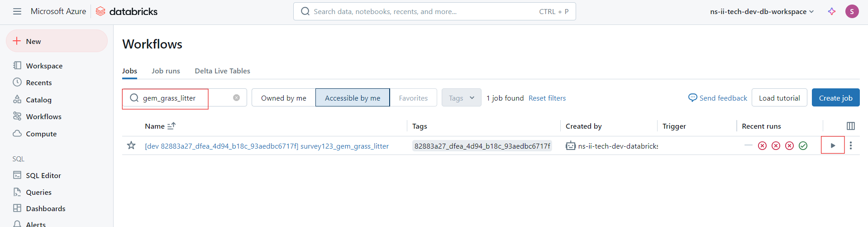
Task: Open the job row kebab menu
Action: point(851,145)
